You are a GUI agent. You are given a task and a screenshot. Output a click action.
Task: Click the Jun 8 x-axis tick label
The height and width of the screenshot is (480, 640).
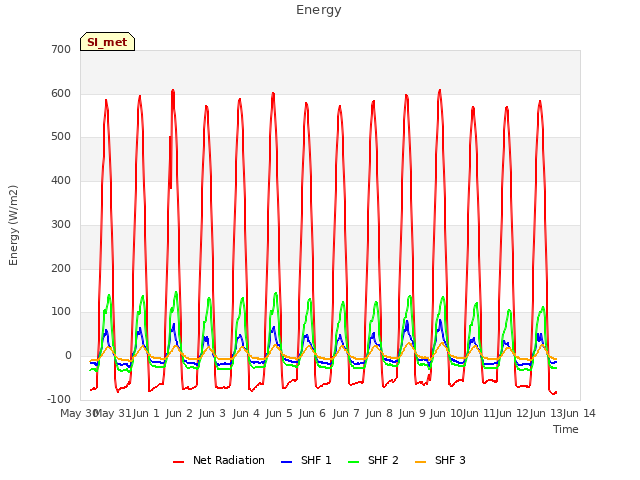click(x=379, y=413)
